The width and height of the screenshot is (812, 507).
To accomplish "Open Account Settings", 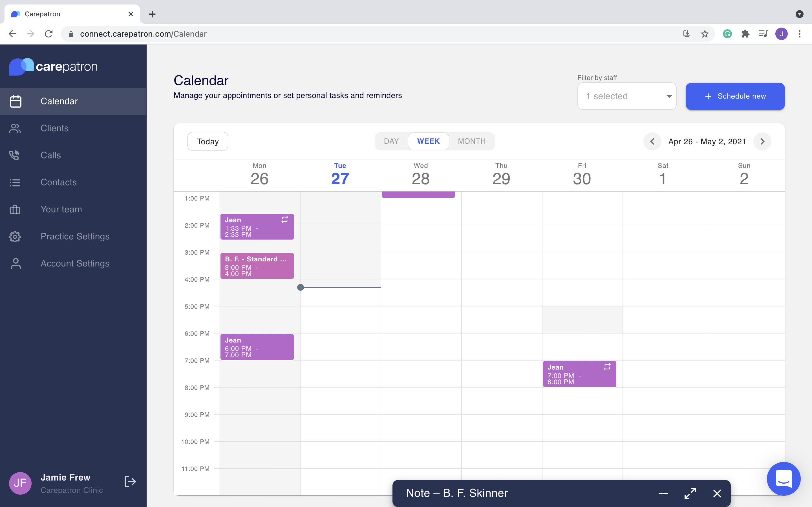I will click(75, 264).
